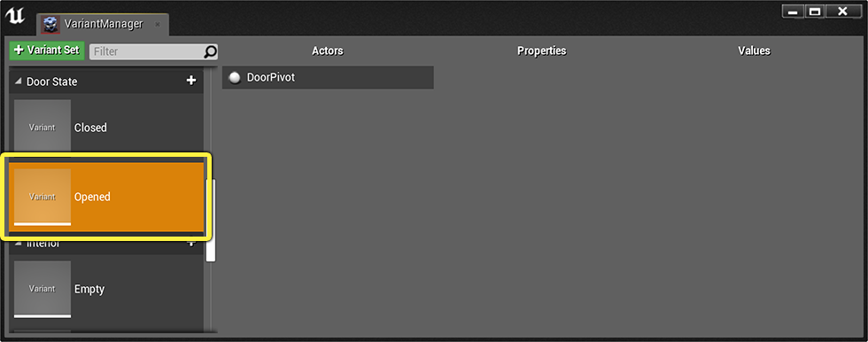Click the magnifier icon in Filter box
This screenshot has width=868, height=342.
(211, 51)
